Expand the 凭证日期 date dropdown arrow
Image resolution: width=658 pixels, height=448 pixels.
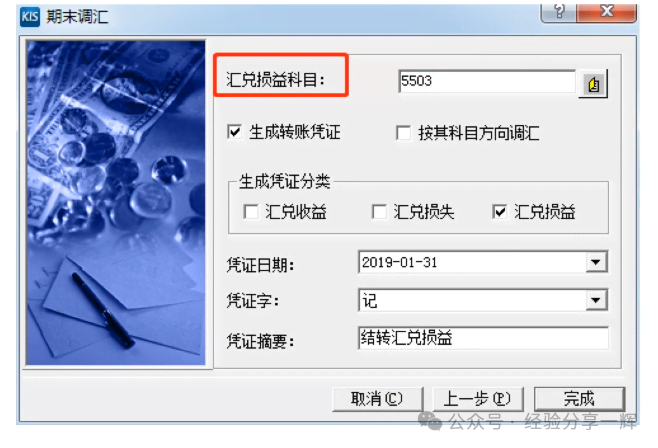click(596, 262)
